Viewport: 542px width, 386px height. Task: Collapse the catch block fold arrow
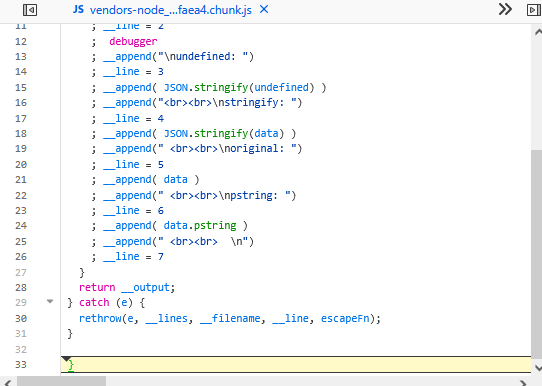(x=50, y=302)
